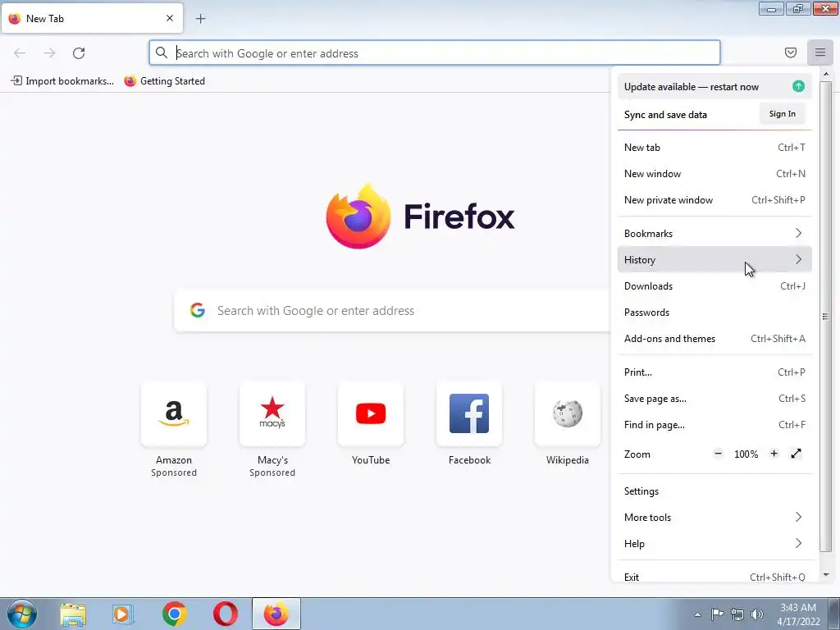Open the Windows Start menu
The image size is (840, 630).
click(x=22, y=614)
